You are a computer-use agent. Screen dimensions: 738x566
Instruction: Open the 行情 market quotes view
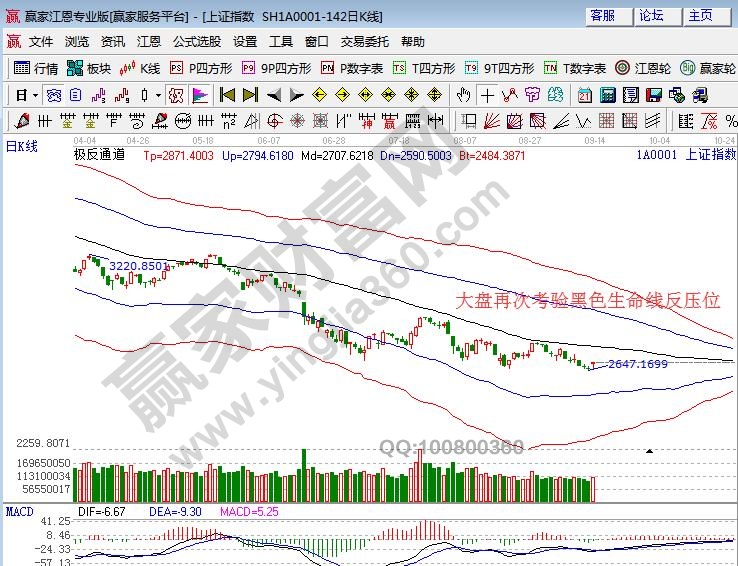pos(36,68)
